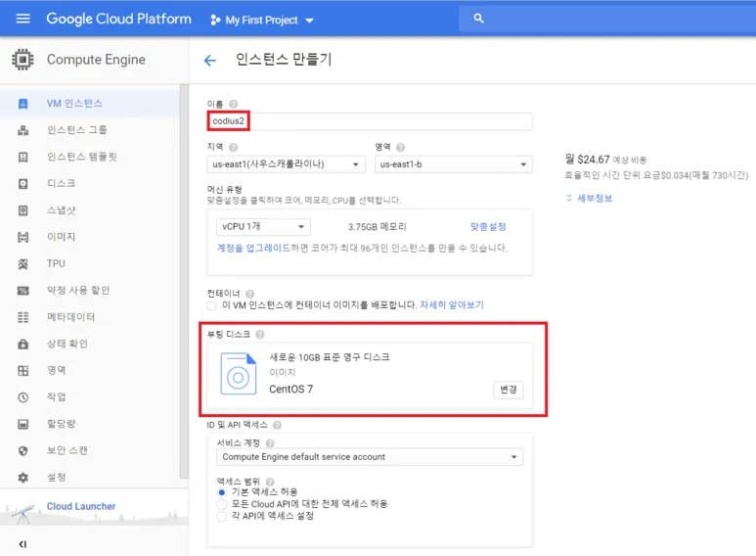Click 새로운 10GB 표준 영구 디스크 text
This screenshot has width=756, height=556.
pyautogui.click(x=330, y=357)
